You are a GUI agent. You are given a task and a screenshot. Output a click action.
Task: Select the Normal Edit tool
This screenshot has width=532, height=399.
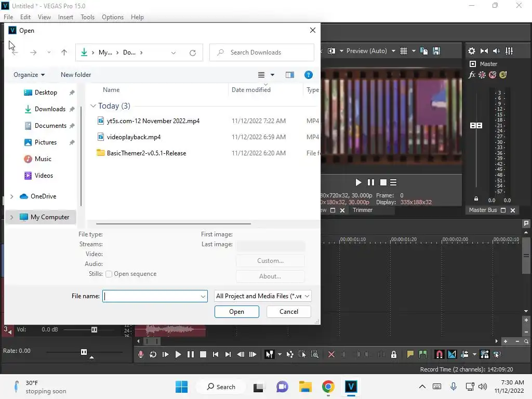click(270, 354)
